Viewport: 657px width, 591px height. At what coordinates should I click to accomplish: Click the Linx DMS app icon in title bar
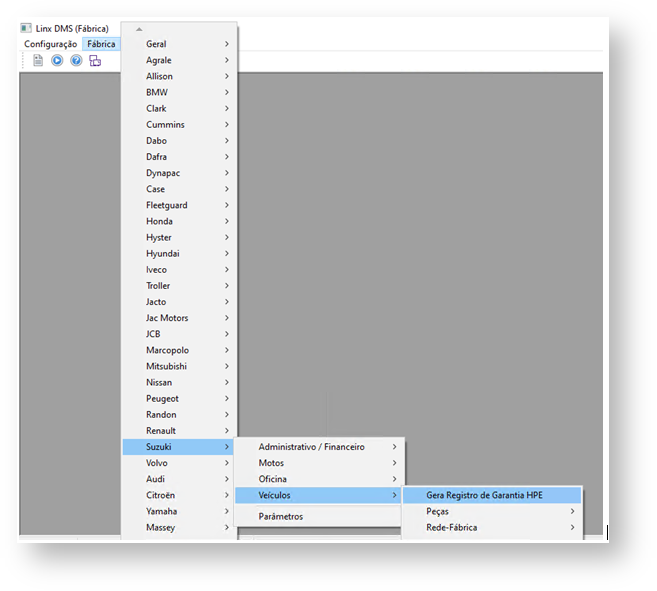26,28
